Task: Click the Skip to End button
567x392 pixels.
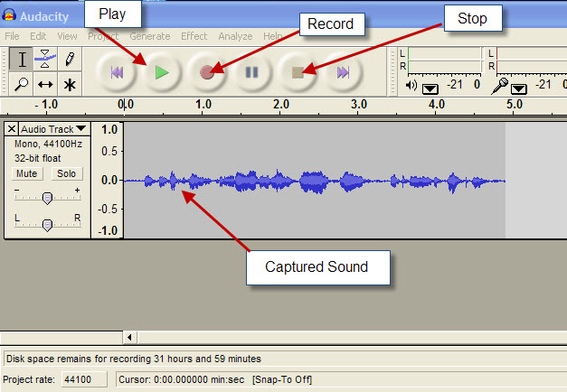Action: tap(343, 72)
